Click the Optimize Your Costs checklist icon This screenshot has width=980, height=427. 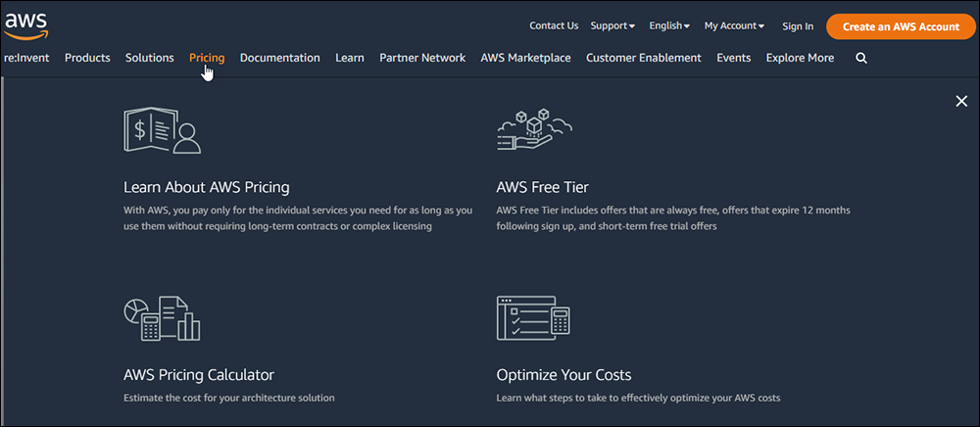pyautogui.click(x=533, y=318)
